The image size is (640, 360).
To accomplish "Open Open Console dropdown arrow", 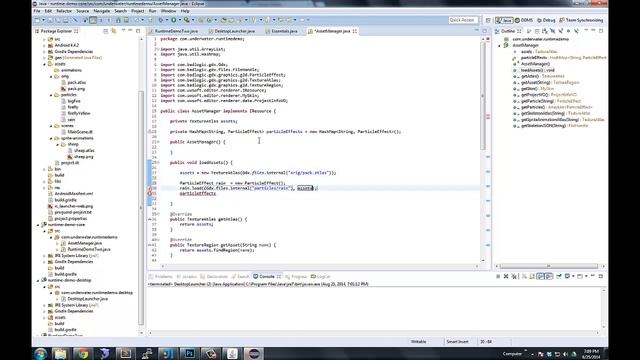I will 586,276.
